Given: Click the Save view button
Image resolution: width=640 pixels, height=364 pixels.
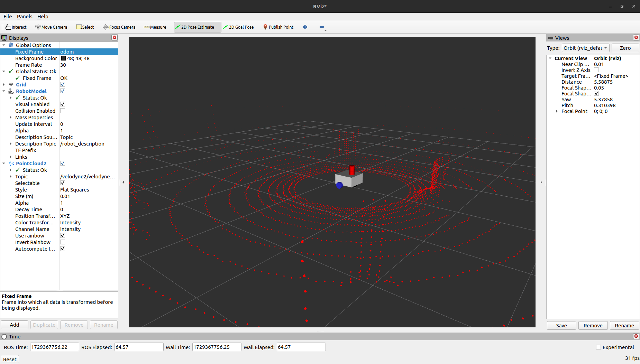Looking at the screenshot, I should tap(561, 325).
